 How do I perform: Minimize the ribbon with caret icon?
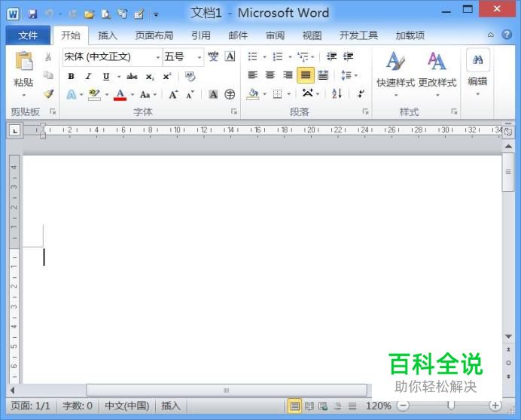click(491, 35)
